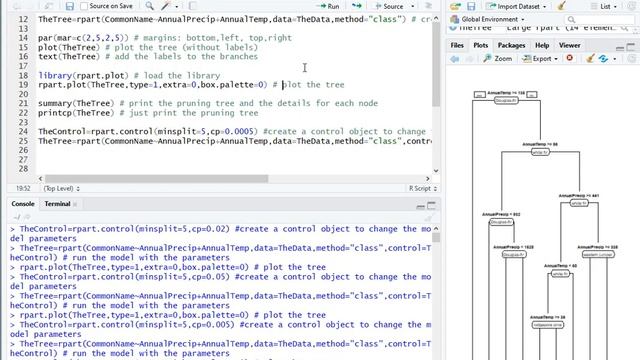Minimize the Plots pane
The image size is (640, 360).
pyautogui.click(x=620, y=48)
